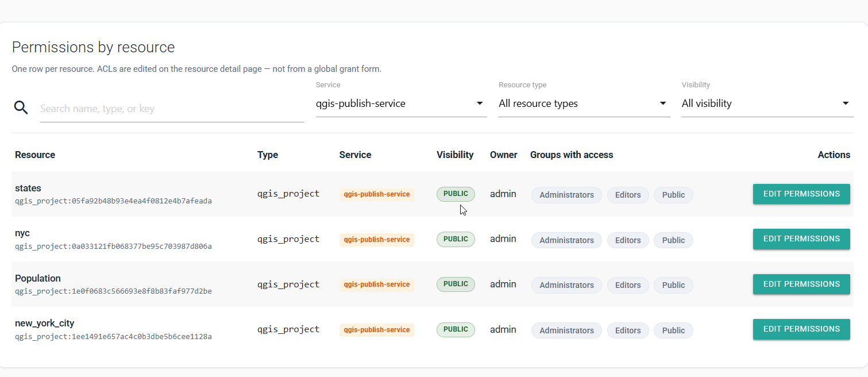Click the search magnifier icon
Image resolution: width=868 pixels, height=377 pixels.
click(x=21, y=107)
